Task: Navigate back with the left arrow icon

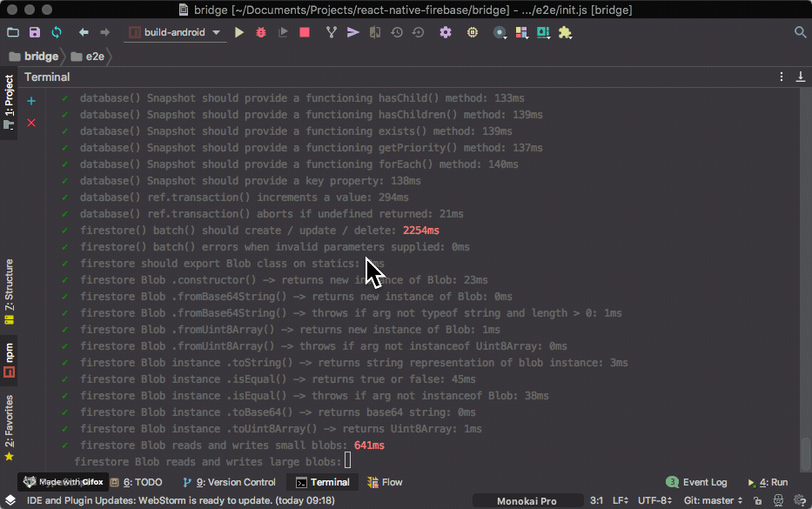Action: point(84,32)
